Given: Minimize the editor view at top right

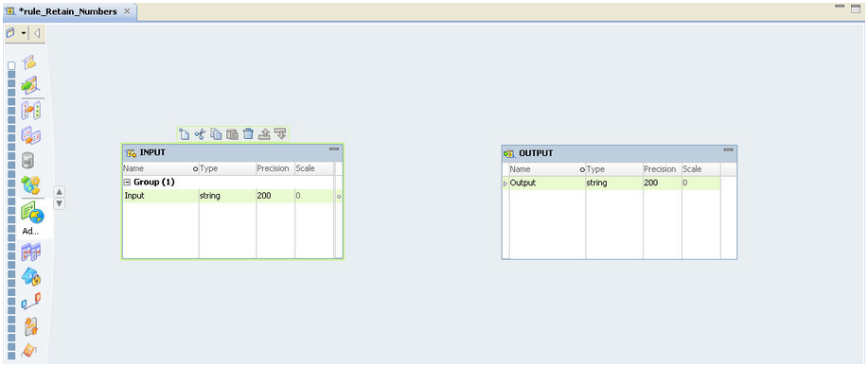Looking at the screenshot, I should pos(840,6).
